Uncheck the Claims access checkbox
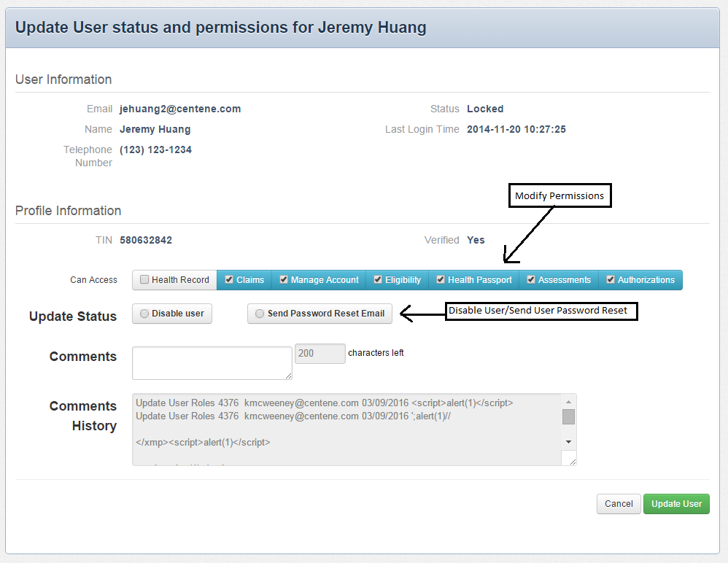This screenshot has width=728, height=563. coord(229,279)
